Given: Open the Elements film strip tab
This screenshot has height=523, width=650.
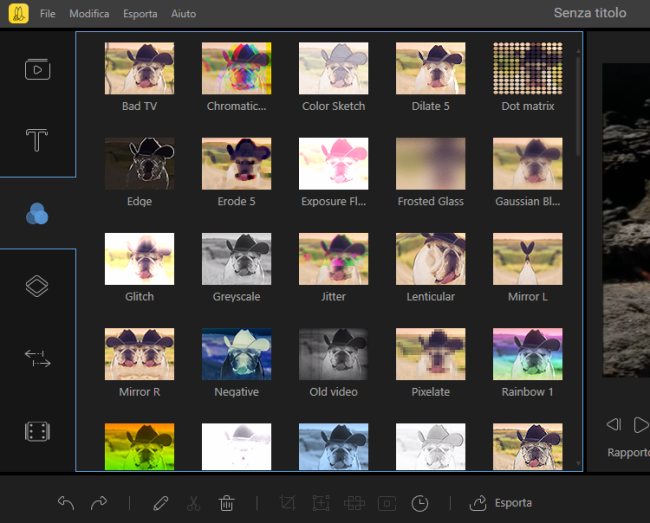Looking at the screenshot, I should (x=37, y=431).
